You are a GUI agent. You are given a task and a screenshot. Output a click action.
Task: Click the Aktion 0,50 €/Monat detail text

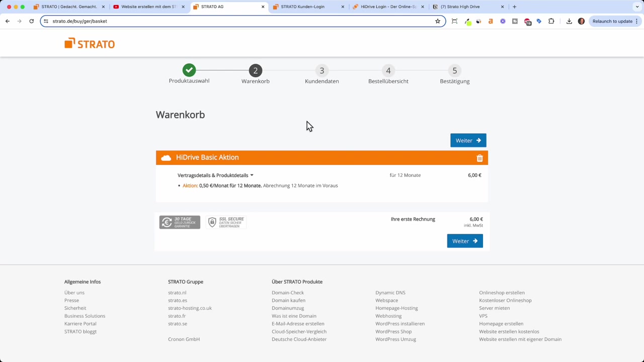(260, 186)
